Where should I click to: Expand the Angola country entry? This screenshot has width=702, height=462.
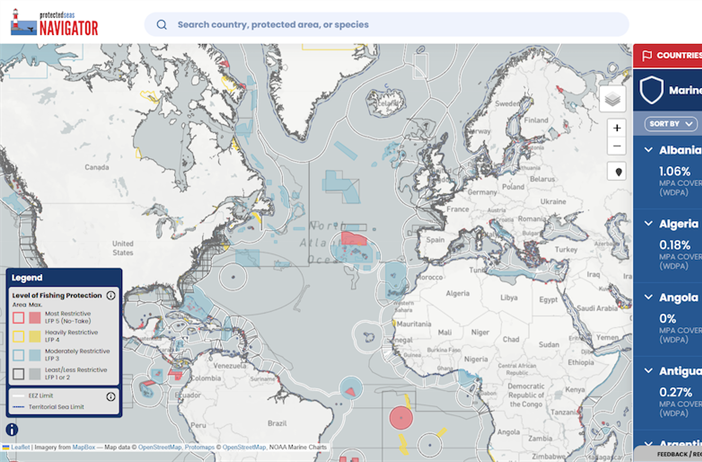tap(648, 297)
